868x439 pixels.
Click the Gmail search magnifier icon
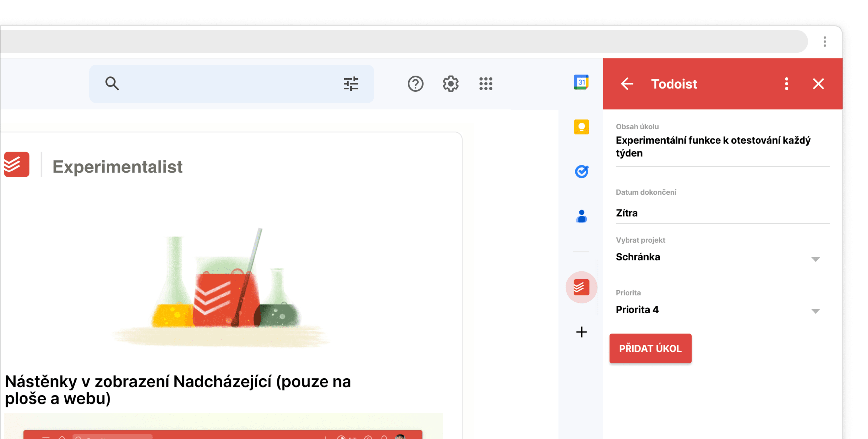(x=112, y=84)
